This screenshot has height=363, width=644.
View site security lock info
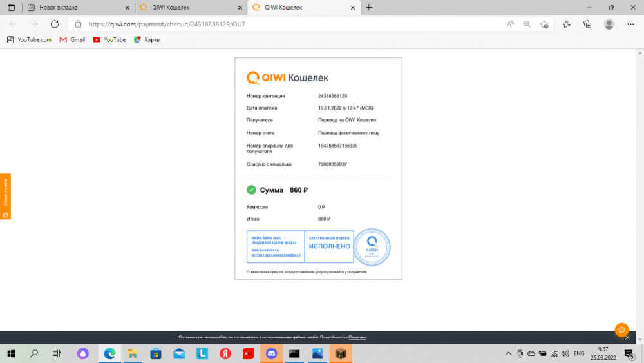pyautogui.click(x=78, y=25)
